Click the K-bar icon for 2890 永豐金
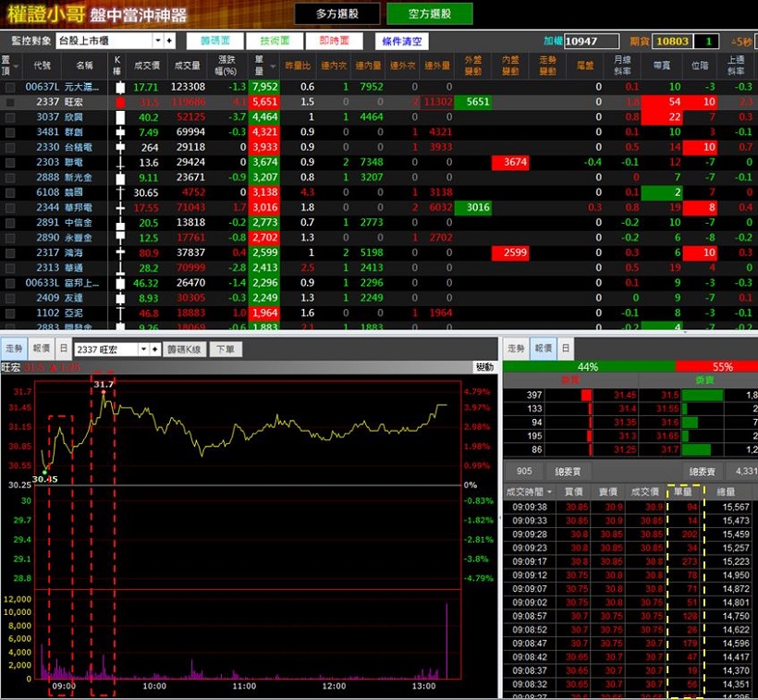The height and width of the screenshot is (700, 758). pyautogui.click(x=120, y=238)
